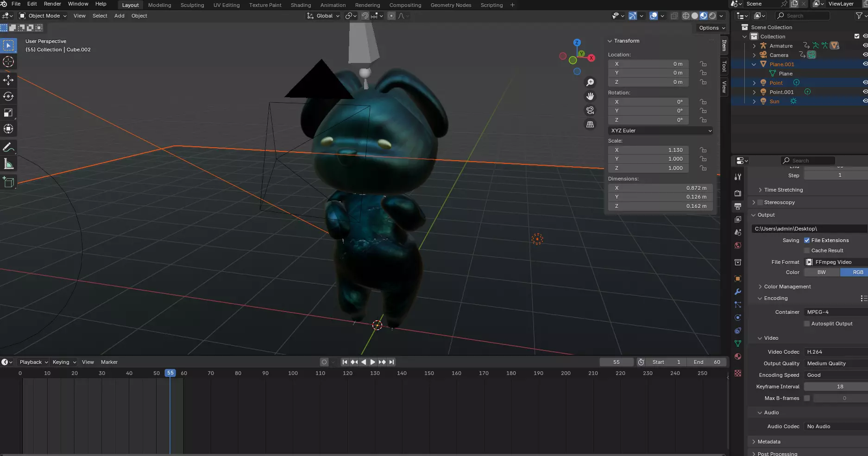The image size is (868, 456).
Task: Jump to the first frame
Action: (345, 362)
